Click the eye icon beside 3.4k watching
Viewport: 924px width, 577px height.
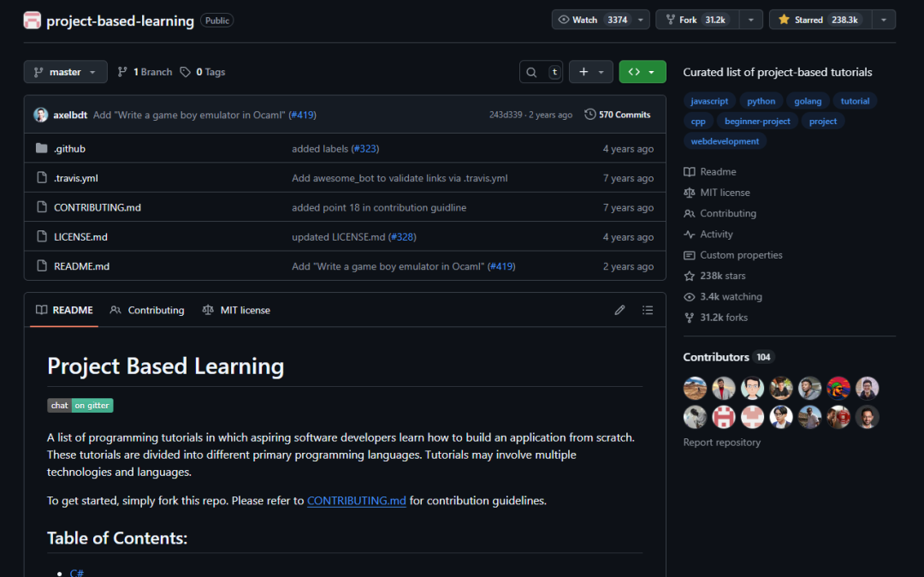point(690,297)
